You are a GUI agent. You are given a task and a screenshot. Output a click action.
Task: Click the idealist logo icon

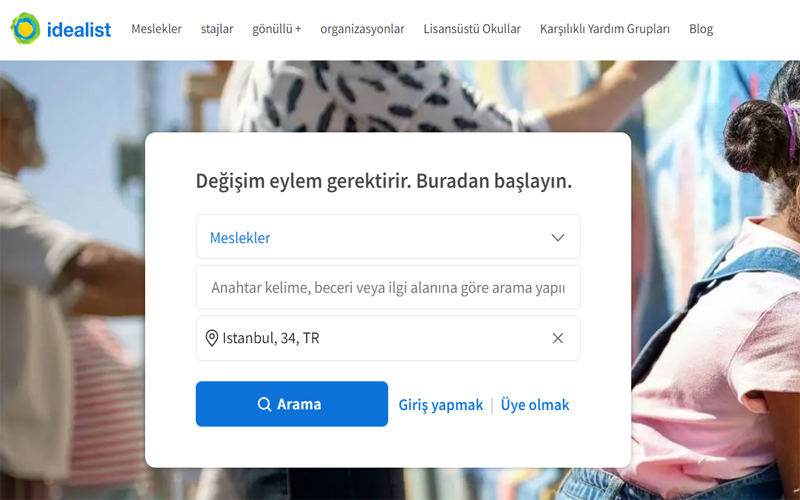[x=25, y=29]
